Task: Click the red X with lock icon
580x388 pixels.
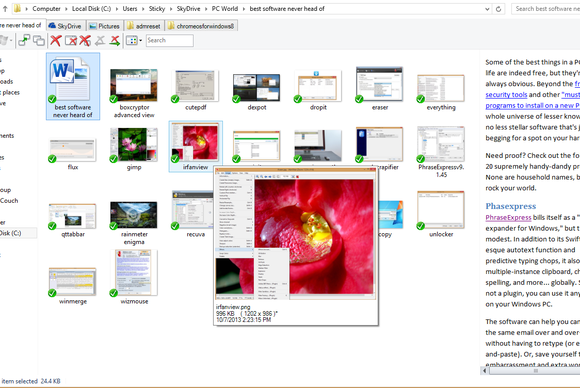Action: [x=85, y=40]
